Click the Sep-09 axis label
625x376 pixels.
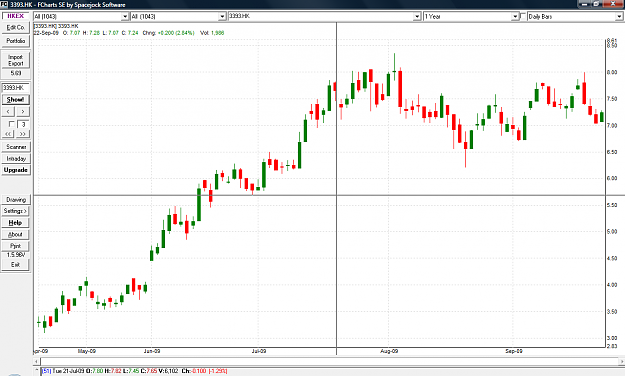514,351
